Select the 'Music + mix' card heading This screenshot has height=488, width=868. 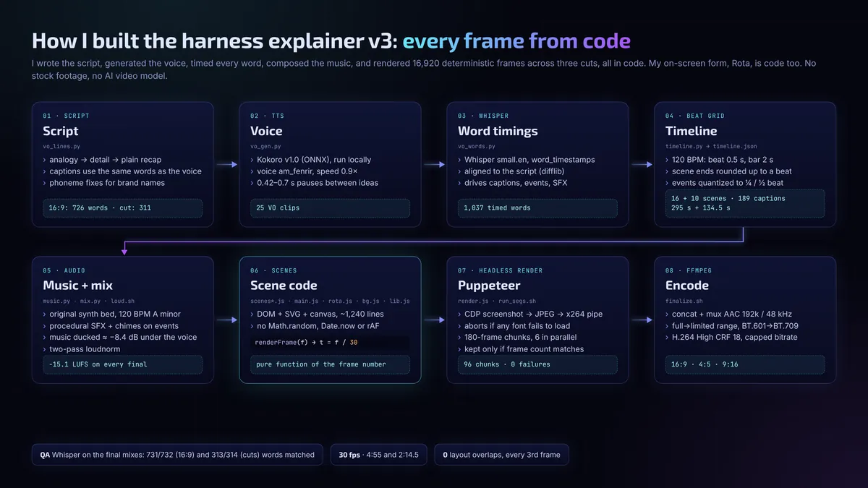[78, 285]
